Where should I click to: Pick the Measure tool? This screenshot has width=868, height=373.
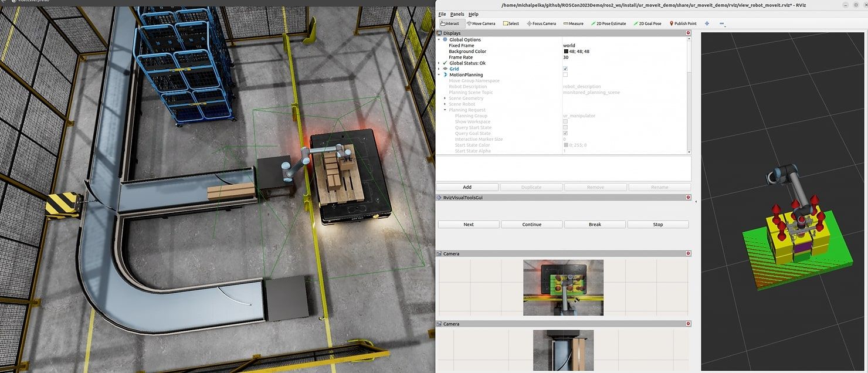click(x=574, y=23)
